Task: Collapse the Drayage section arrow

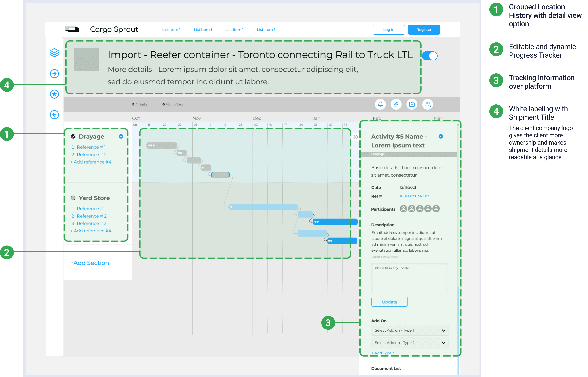Action: pos(121,136)
